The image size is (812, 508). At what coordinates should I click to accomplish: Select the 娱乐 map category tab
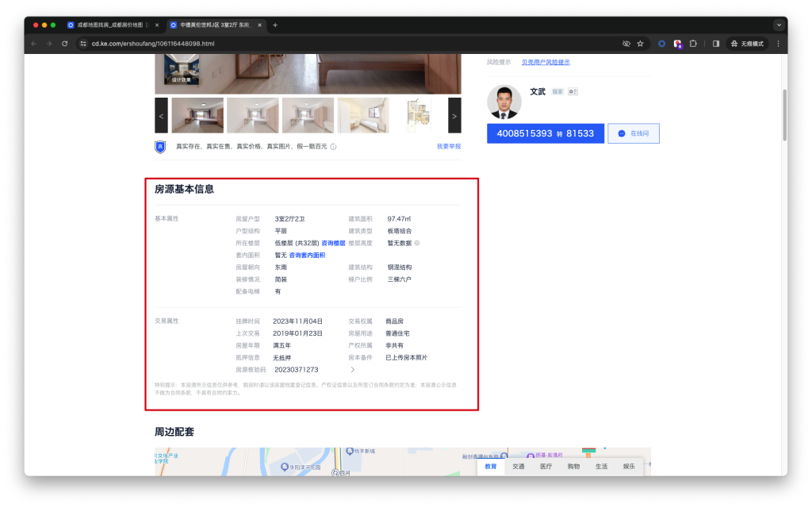pyautogui.click(x=629, y=467)
